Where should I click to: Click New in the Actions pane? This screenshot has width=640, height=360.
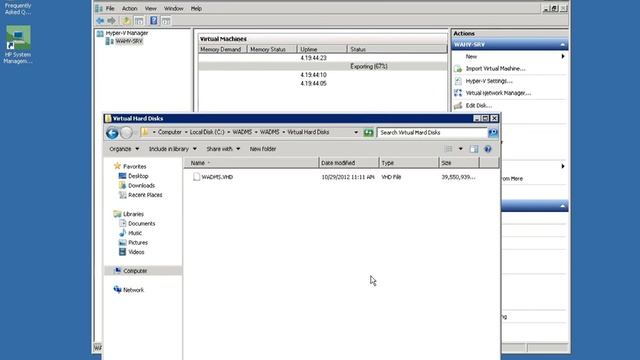pos(471,57)
